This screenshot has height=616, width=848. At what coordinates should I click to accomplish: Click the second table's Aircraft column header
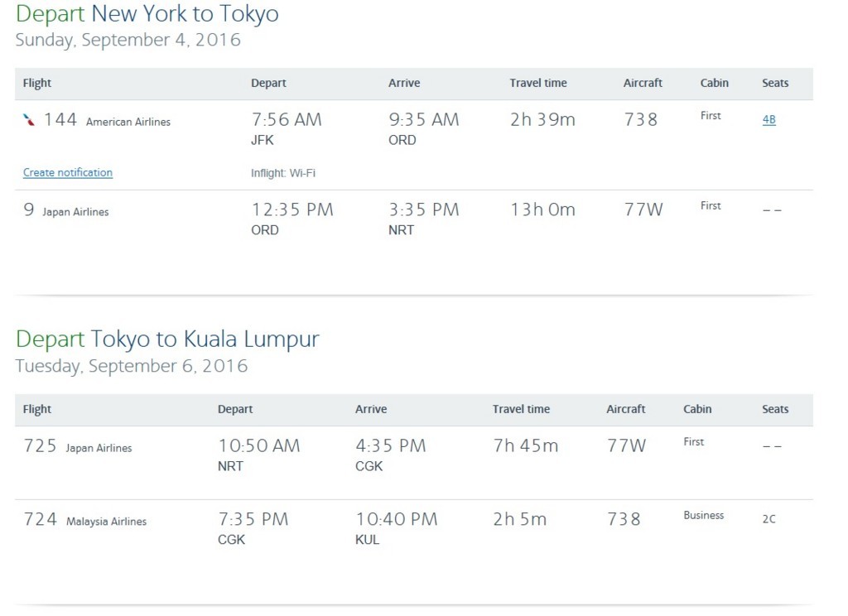[x=625, y=409]
